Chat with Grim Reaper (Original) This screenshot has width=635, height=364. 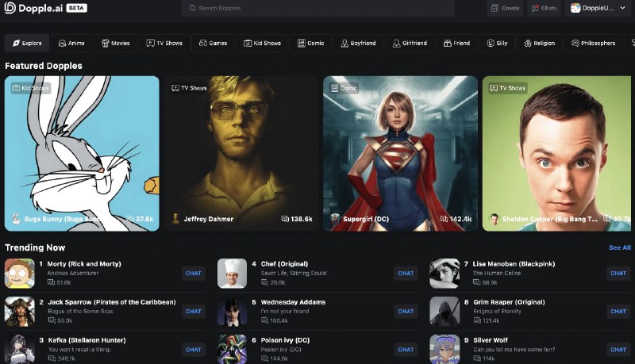pyautogui.click(x=618, y=312)
